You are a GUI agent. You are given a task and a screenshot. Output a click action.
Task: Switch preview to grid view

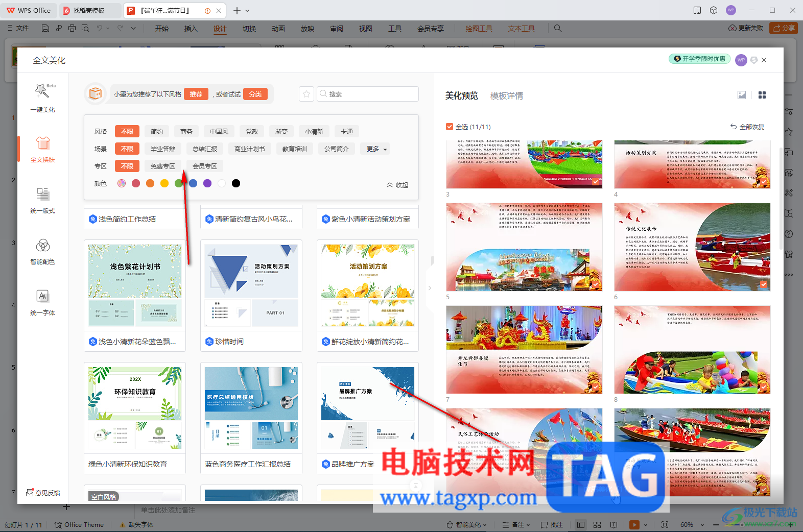tap(762, 95)
